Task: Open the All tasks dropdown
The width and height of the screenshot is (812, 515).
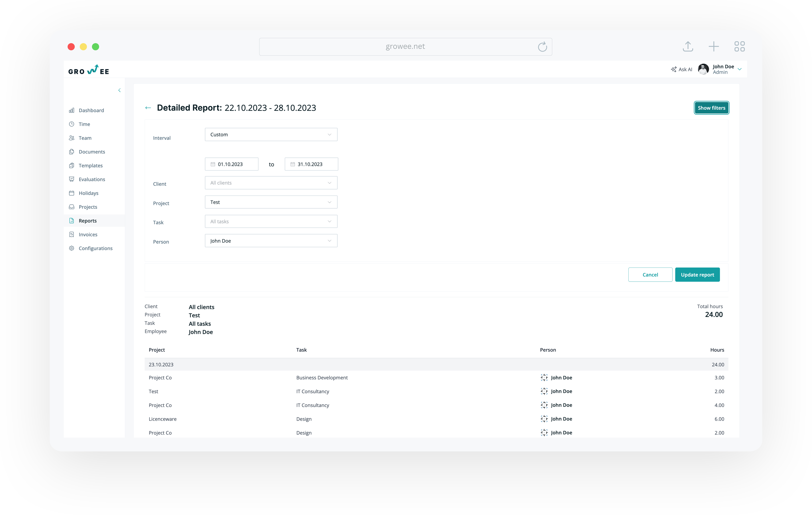Action: pos(271,222)
